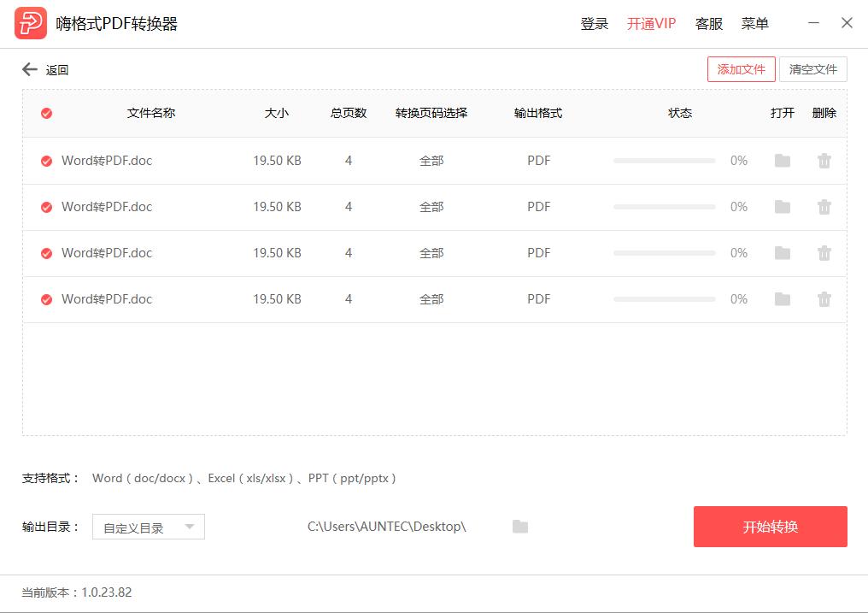Open the 自定义目录 dropdown
868x613 pixels.
coord(148,527)
